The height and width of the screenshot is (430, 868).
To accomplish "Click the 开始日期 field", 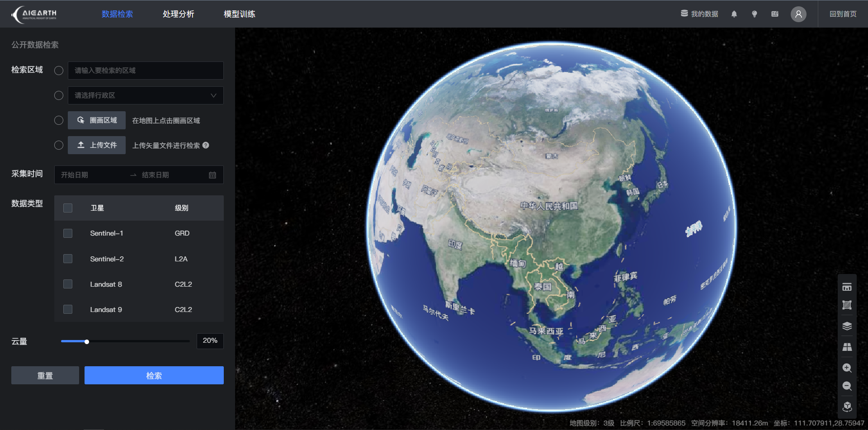I will 93,175.
